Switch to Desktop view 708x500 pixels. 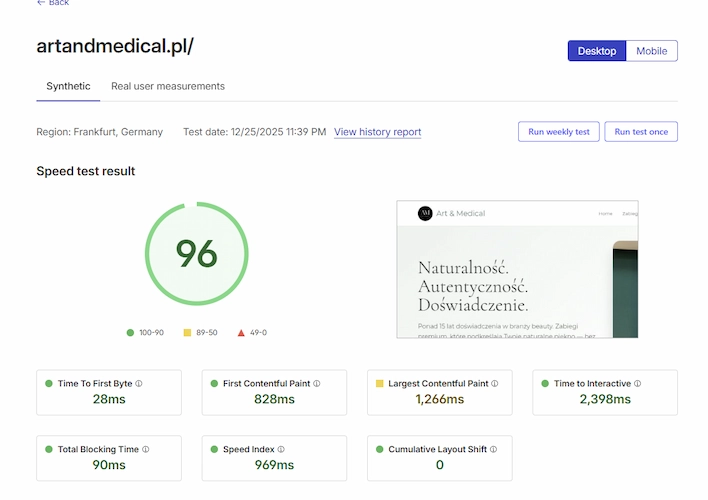pos(597,51)
